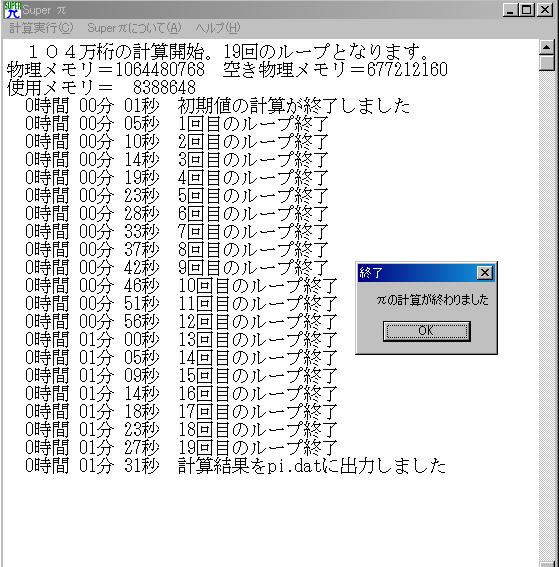The image size is (559, 567).
Task: Click the 使用メモリ＝8388648 line
Action: [101, 87]
